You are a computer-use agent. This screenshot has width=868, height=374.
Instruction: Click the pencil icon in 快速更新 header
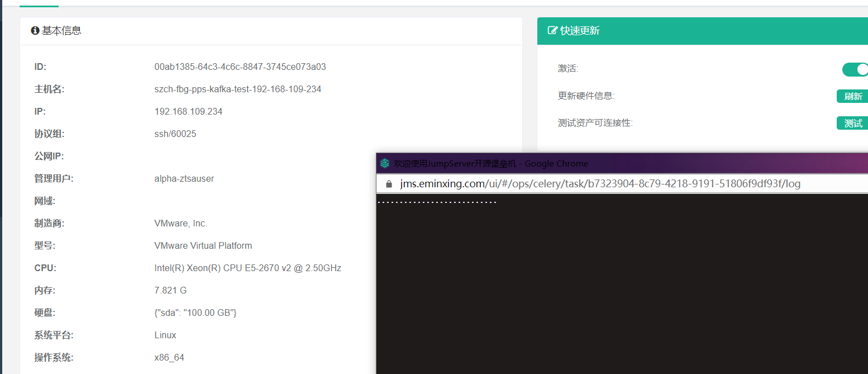coord(552,31)
